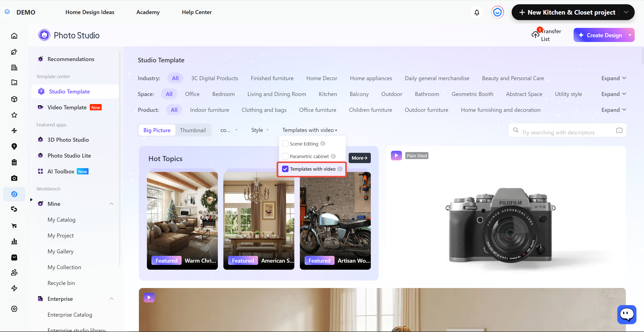Open the Home Design Ideas menu
644x332 pixels.
click(x=90, y=12)
